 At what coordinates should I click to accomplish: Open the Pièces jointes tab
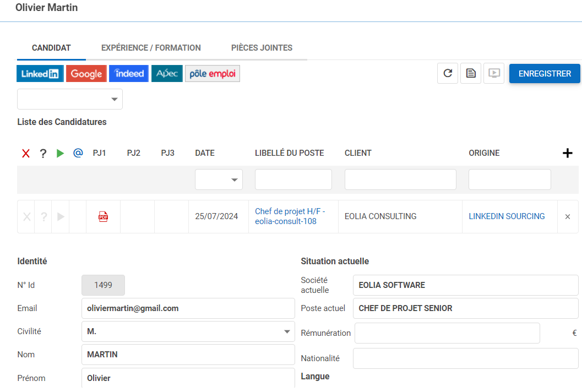[x=262, y=48]
